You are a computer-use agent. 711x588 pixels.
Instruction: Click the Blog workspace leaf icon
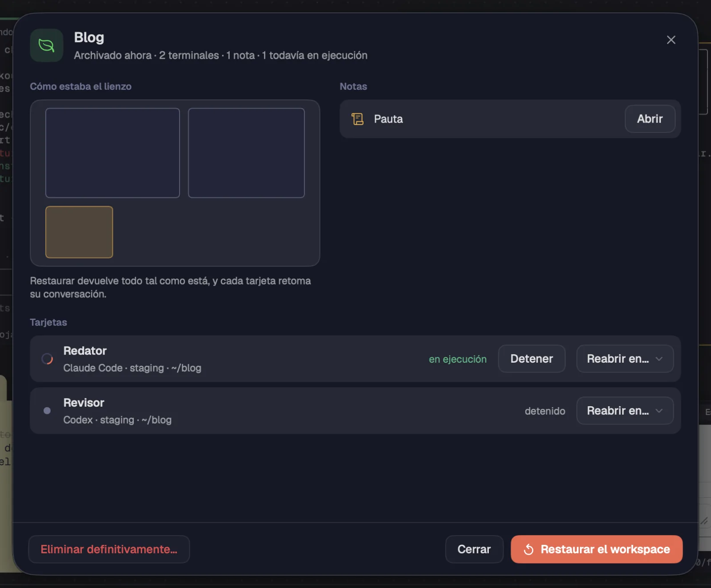[x=47, y=45]
